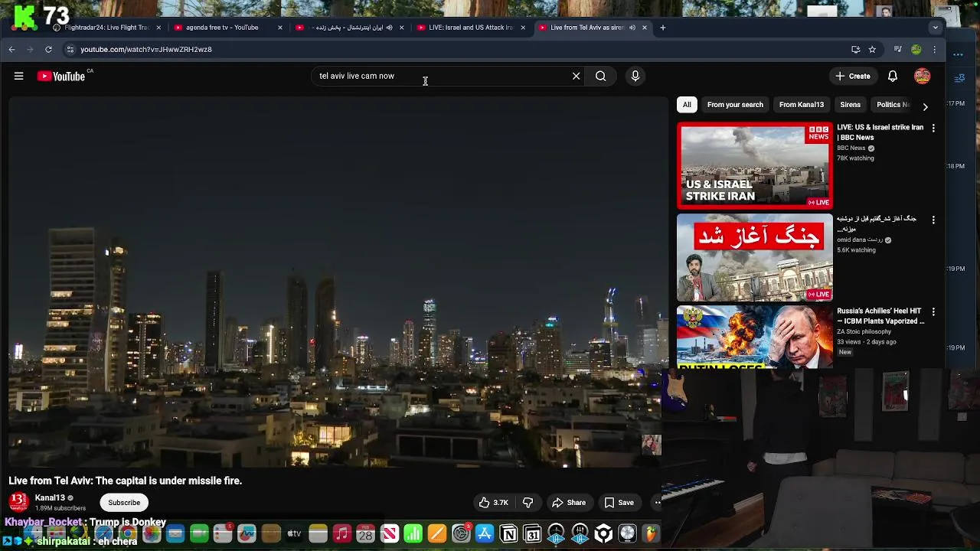980x551 pixels.
Task: Open the Chrome three-dot menu
Action: click(x=934, y=49)
